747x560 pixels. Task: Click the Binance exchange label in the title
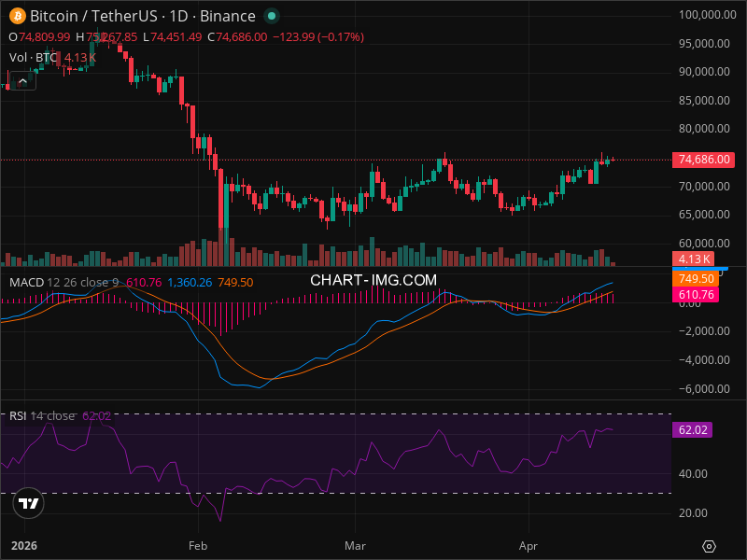[228, 16]
